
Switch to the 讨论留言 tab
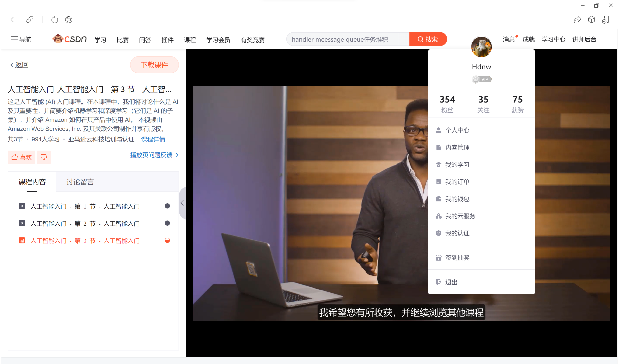(80, 182)
